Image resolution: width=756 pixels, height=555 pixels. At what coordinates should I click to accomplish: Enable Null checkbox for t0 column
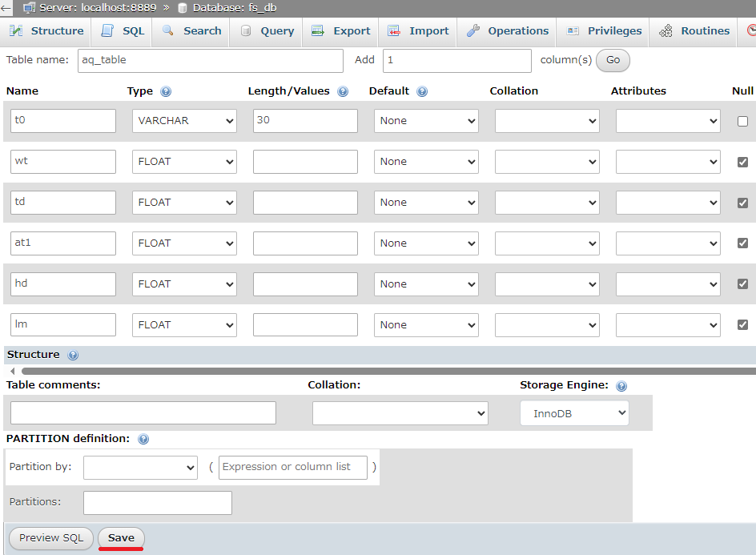point(743,121)
